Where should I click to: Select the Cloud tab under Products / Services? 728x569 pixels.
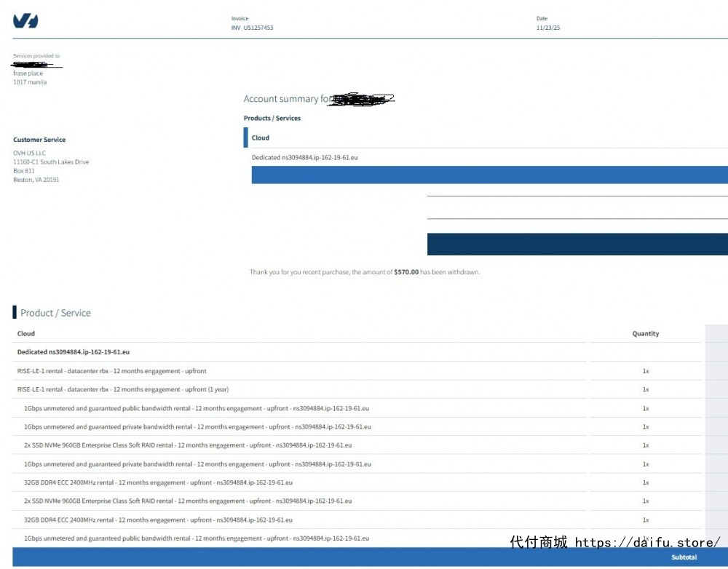tap(261, 138)
